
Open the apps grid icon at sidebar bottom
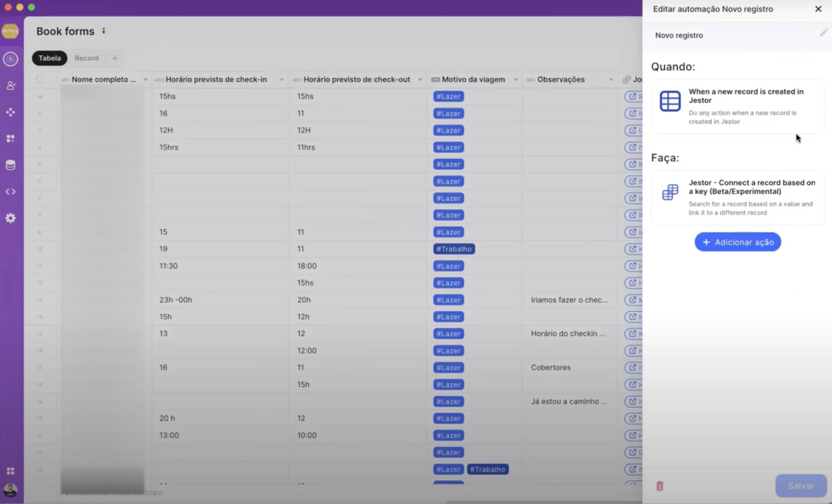(11, 471)
